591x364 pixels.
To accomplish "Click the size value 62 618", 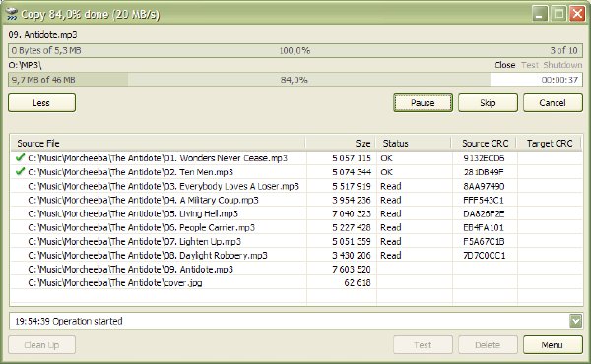I will click(358, 283).
